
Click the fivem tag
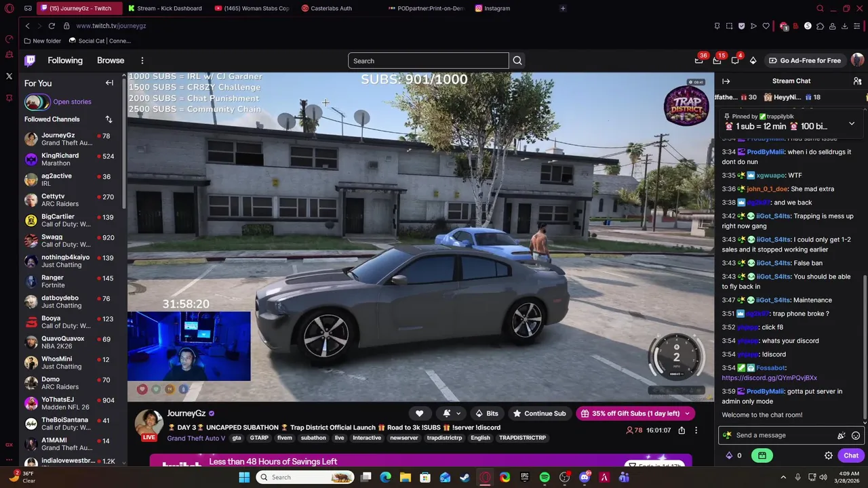(x=285, y=438)
